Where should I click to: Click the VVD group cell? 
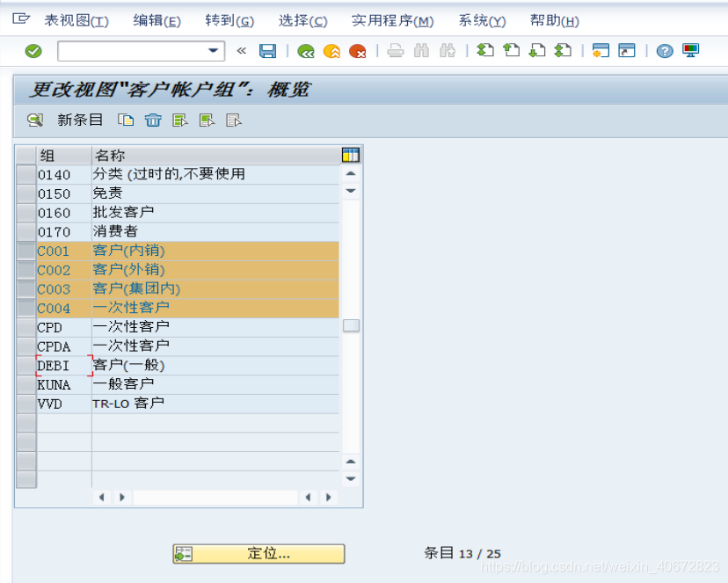pyautogui.click(x=64, y=404)
